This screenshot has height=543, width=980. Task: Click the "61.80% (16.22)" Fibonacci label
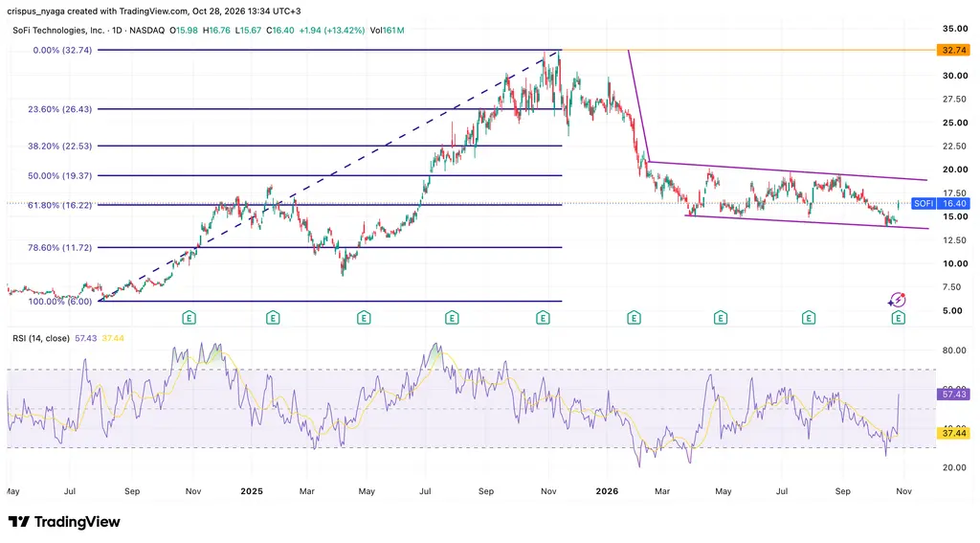[x=60, y=205]
